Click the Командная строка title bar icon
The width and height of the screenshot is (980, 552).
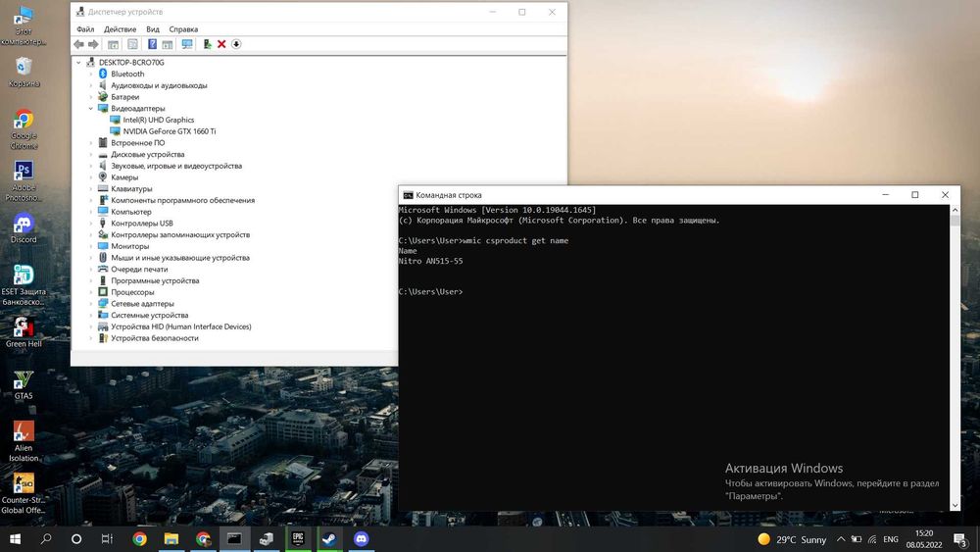(408, 195)
